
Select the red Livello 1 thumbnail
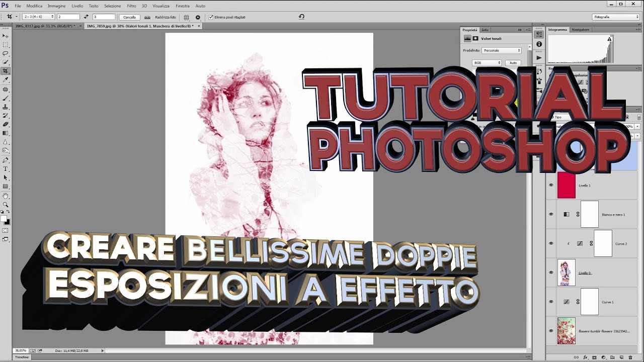click(x=566, y=185)
